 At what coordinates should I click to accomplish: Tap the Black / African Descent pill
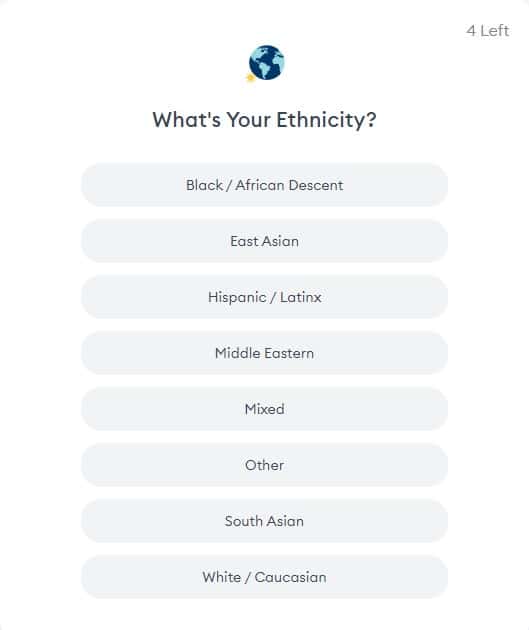[x=264, y=185]
